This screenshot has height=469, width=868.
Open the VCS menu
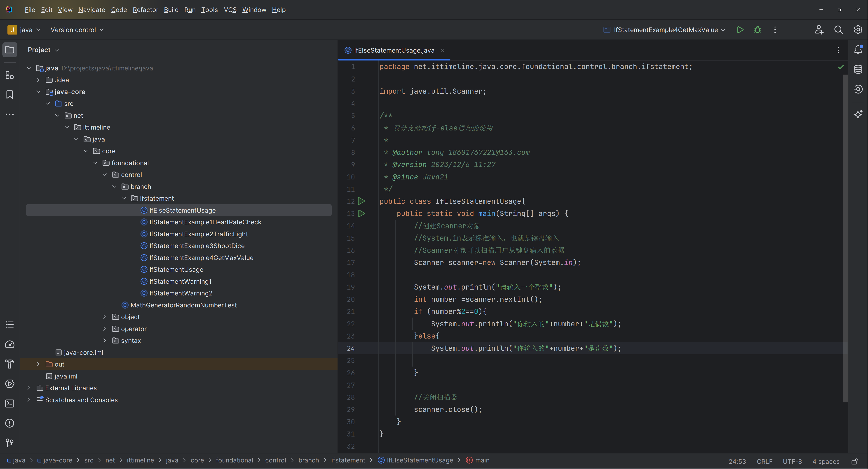pos(230,10)
